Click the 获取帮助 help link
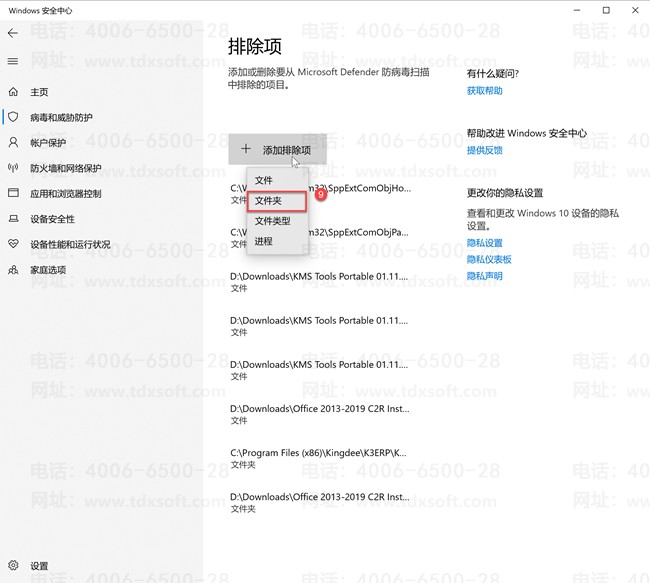This screenshot has height=583, width=650. click(484, 91)
